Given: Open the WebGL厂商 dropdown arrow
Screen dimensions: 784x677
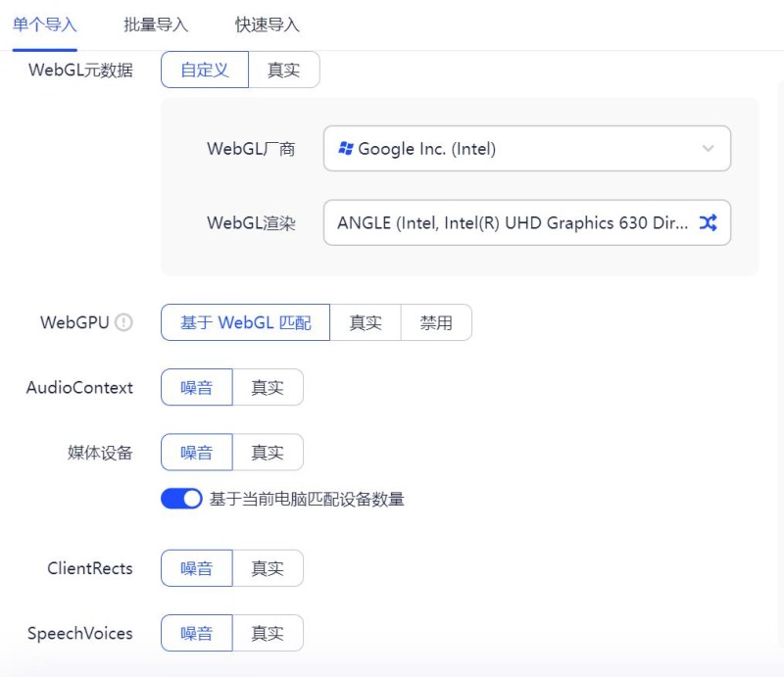Looking at the screenshot, I should coord(708,149).
